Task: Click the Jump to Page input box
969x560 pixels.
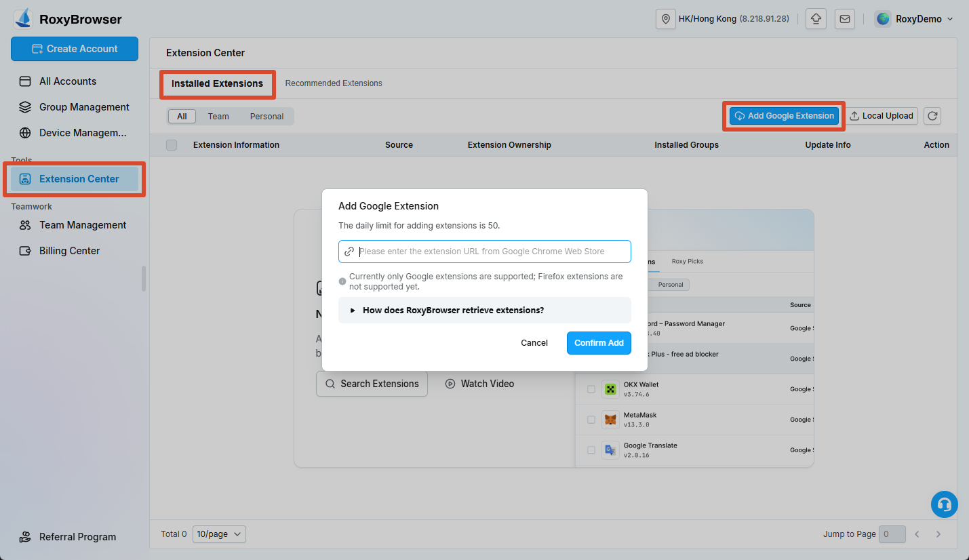Action: (x=892, y=534)
